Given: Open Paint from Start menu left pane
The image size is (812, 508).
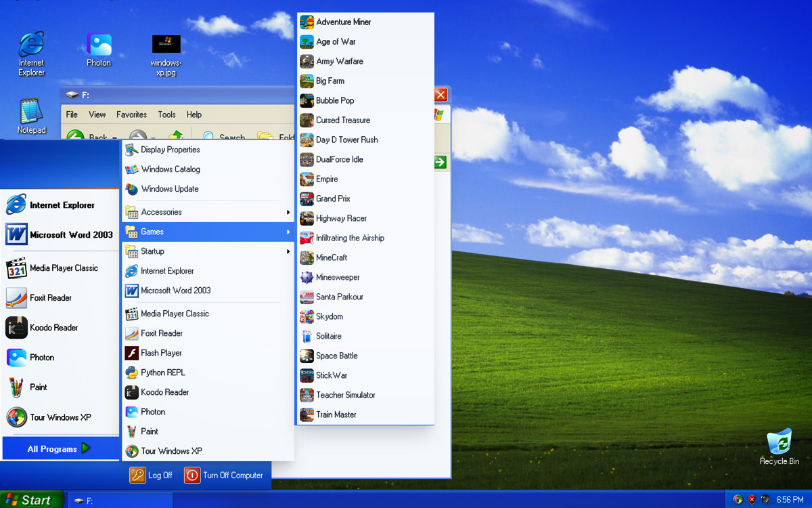Looking at the screenshot, I should pos(60,387).
